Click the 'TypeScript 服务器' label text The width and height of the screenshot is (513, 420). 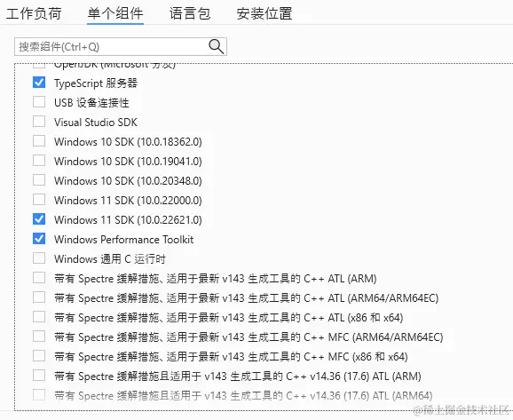click(x=96, y=83)
